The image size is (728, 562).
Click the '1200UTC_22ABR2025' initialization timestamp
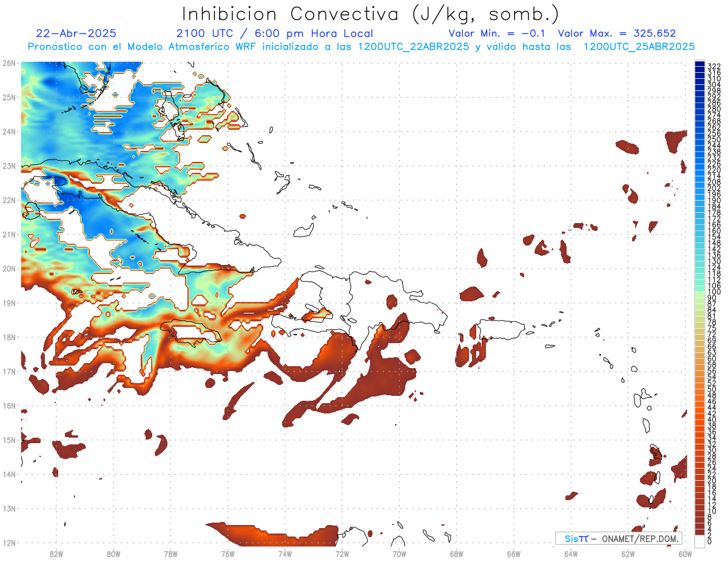(413, 47)
